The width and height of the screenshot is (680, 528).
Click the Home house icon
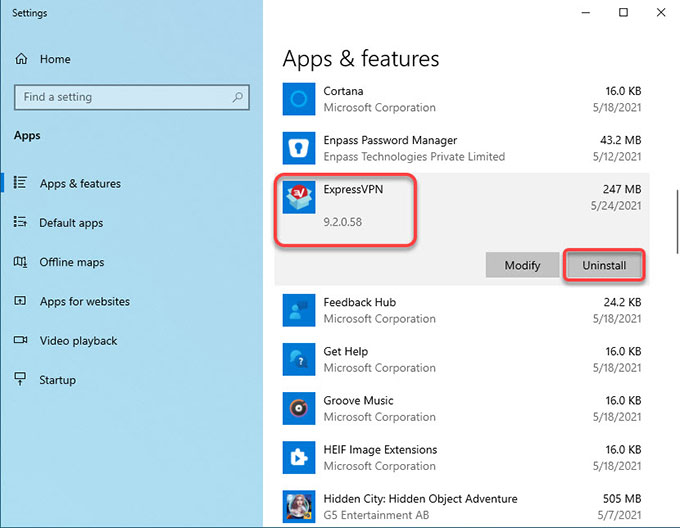click(x=21, y=59)
